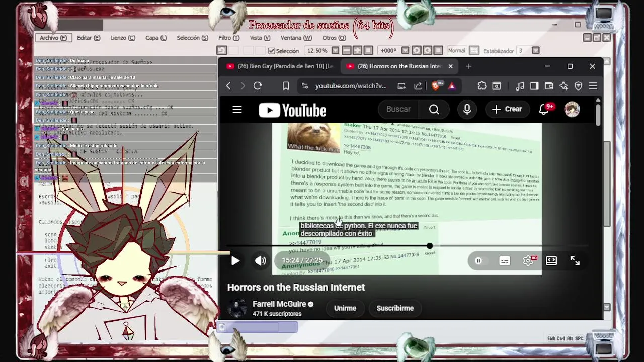Viewport: 644px width, 362px height.
Task: Click the undo arrow icon in paint toolbar
Action: pos(221,51)
